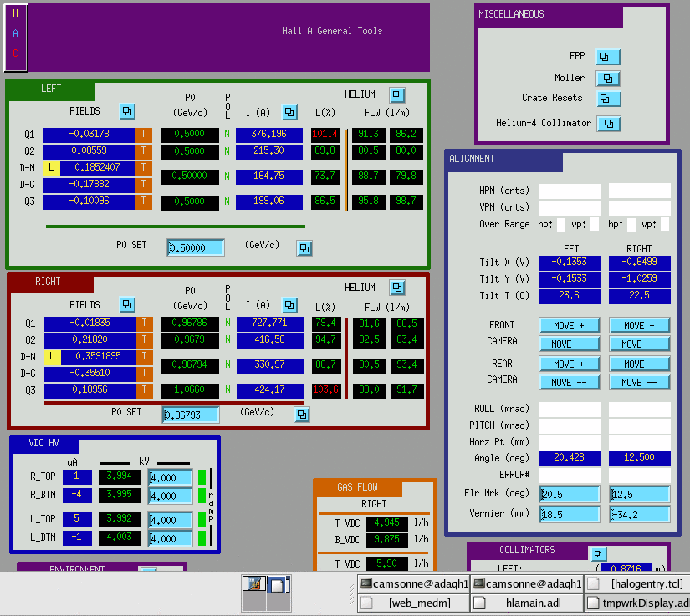The width and height of the screenshot is (690, 616).
Task: Click green status indicator for L_TOP
Action: coord(202,520)
